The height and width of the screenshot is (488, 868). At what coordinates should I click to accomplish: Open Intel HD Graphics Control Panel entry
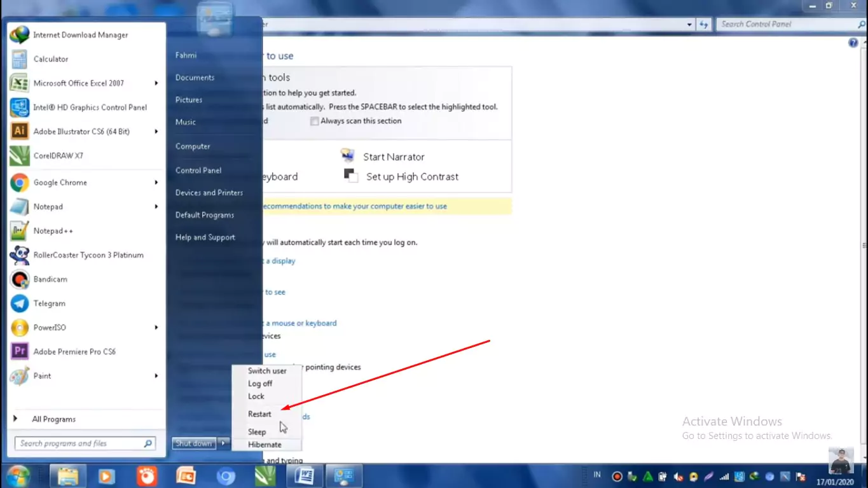(x=86, y=108)
